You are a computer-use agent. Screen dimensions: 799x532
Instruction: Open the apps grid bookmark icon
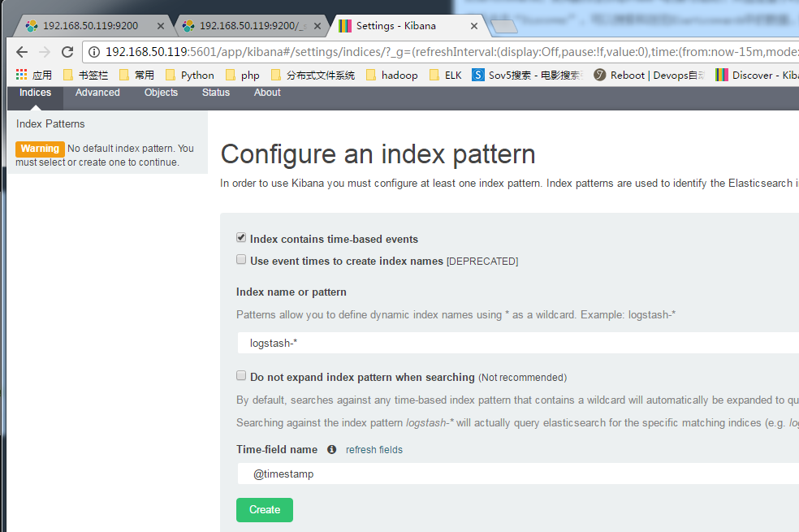coord(21,75)
